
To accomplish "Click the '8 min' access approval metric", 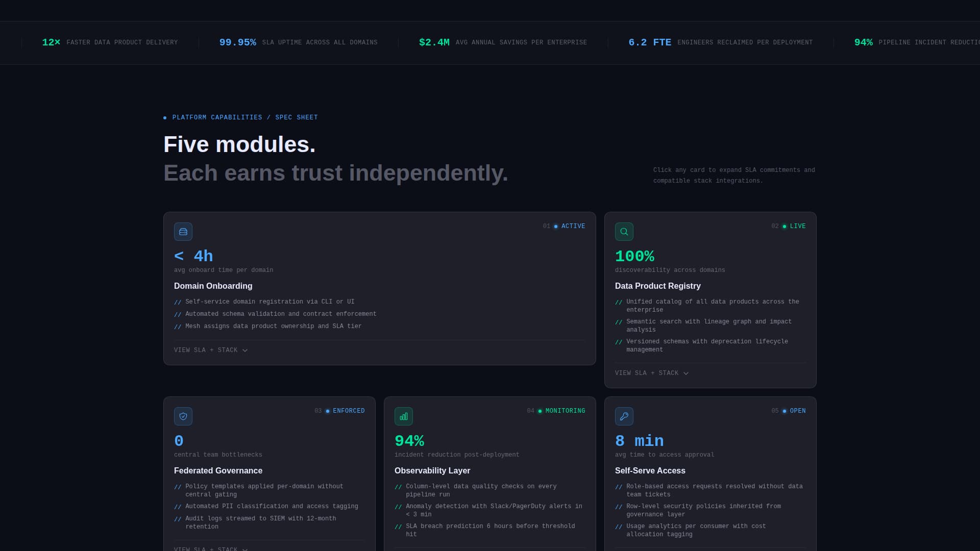I will coord(639,441).
